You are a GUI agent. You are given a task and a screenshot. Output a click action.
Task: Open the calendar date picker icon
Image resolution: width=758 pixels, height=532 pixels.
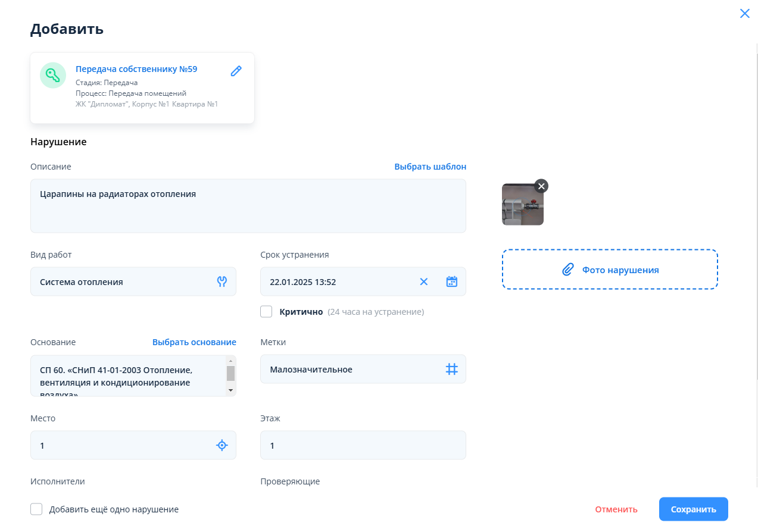coord(451,281)
